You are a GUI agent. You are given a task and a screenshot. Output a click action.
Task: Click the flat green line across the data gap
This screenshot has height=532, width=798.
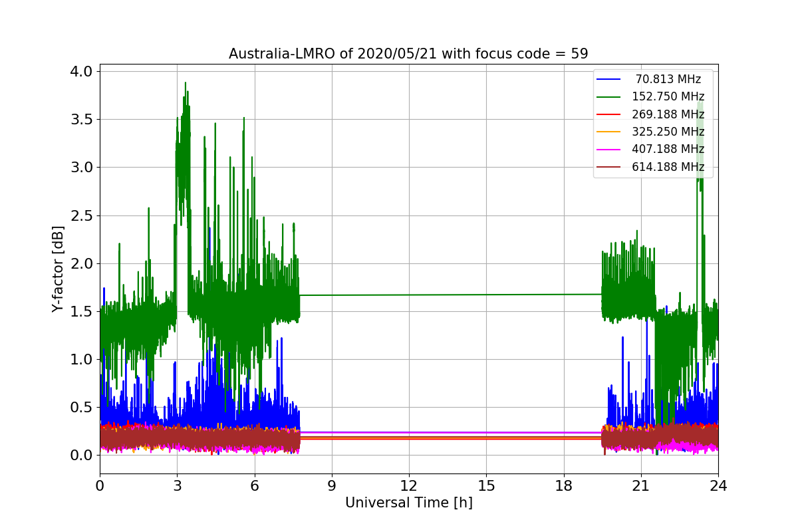(451, 295)
